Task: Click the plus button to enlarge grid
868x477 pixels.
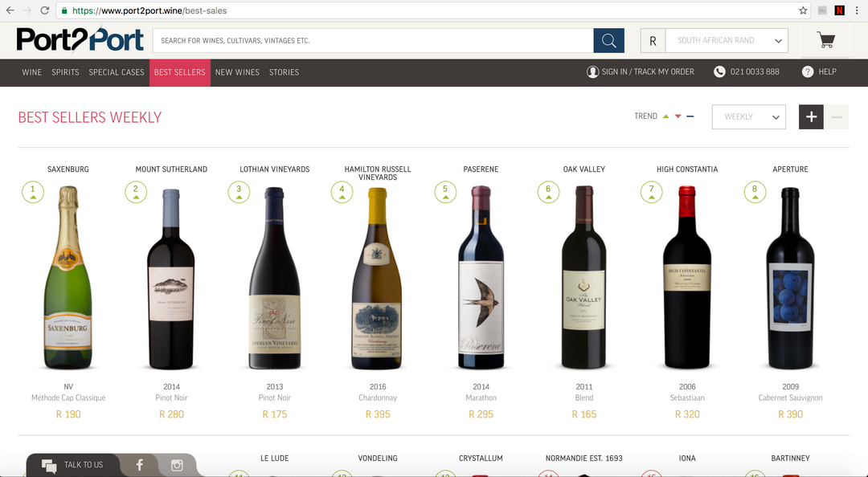Action: 811,117
